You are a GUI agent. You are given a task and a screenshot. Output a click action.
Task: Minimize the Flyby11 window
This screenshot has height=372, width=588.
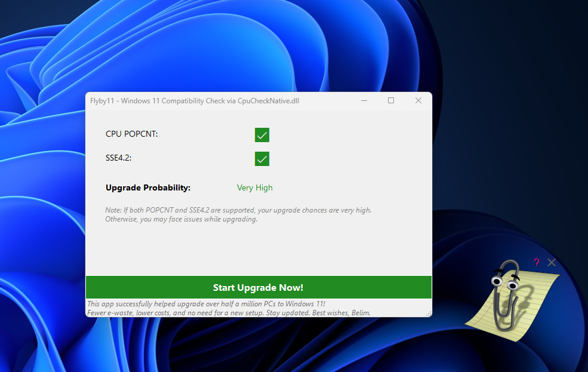tap(364, 101)
